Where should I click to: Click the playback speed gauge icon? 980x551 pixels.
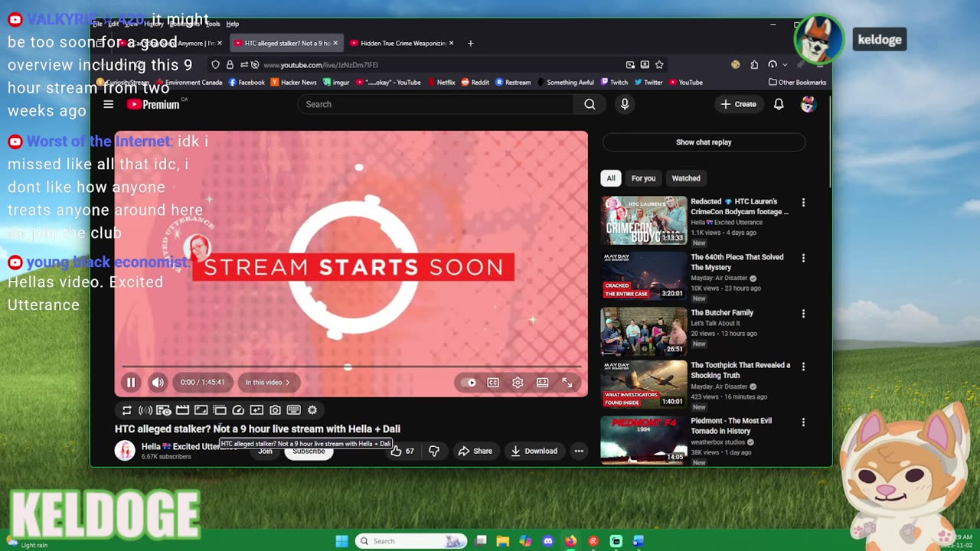click(x=238, y=410)
